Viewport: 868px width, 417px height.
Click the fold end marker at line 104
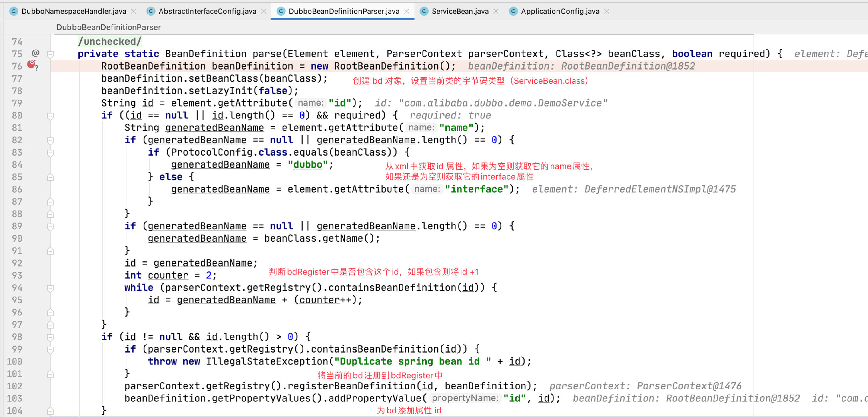[x=50, y=411]
